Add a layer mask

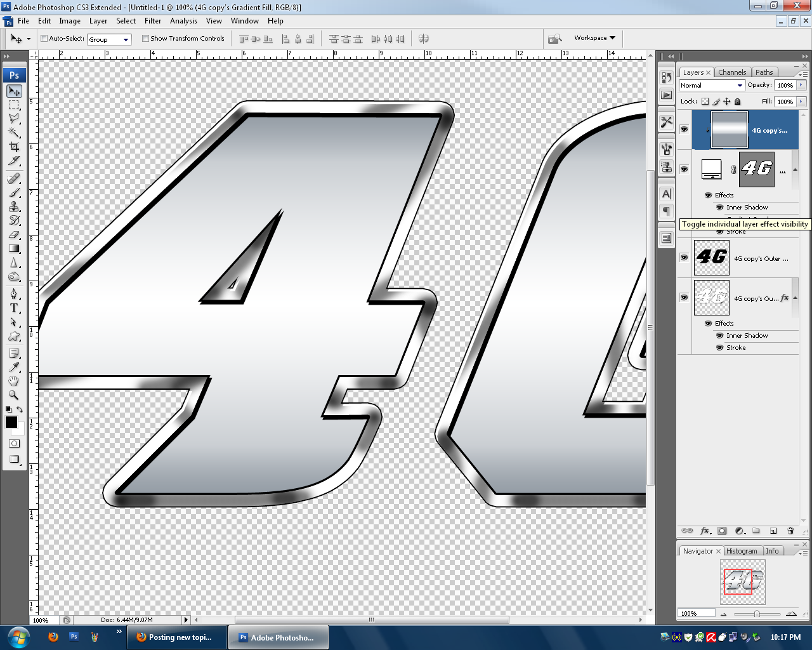tap(722, 531)
